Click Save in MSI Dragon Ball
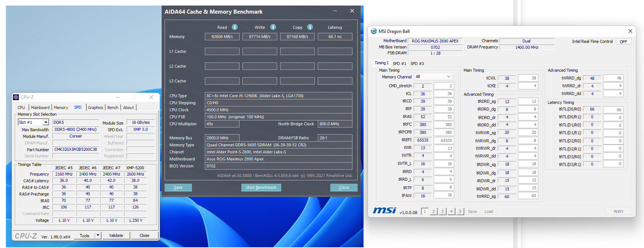644x248 pixels. (472, 211)
